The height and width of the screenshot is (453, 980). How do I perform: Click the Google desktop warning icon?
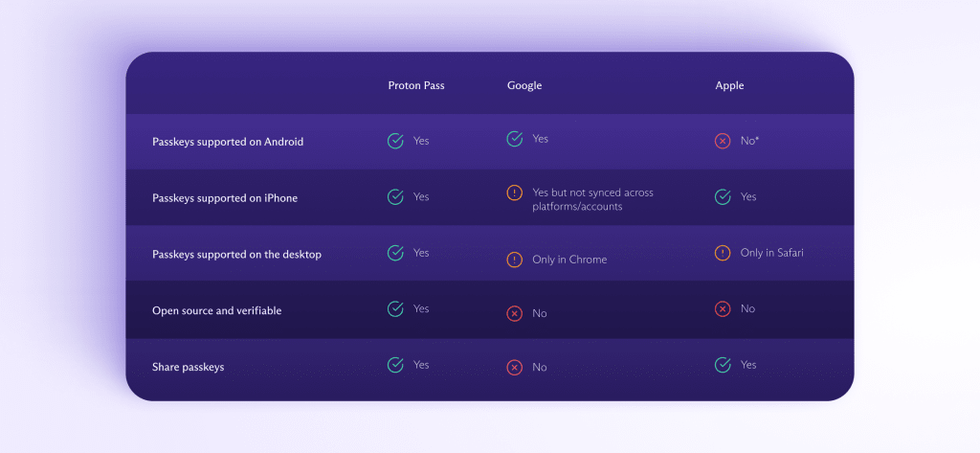[515, 260]
